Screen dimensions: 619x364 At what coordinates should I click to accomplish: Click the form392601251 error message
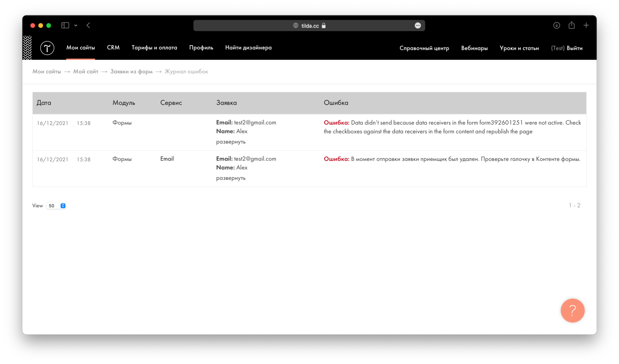point(452,127)
